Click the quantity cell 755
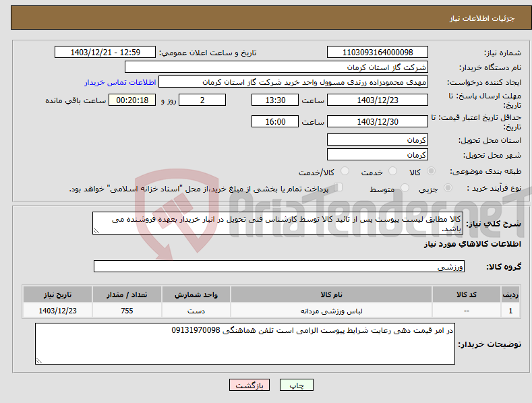Image resolution: width=532 pixels, height=403 pixels. point(127,311)
